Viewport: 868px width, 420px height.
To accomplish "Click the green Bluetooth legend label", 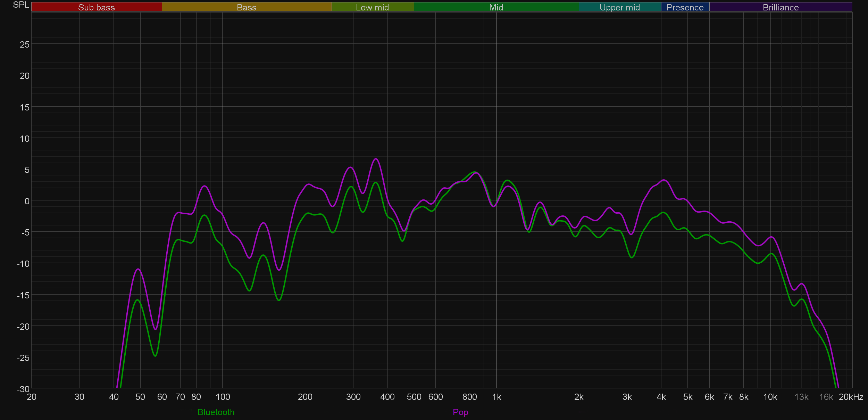I will click(216, 412).
